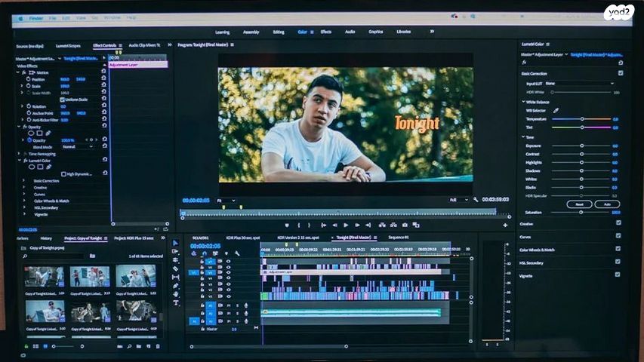Open the Program monitor button editor plus
The width and height of the screenshot is (644, 362).
(505, 225)
